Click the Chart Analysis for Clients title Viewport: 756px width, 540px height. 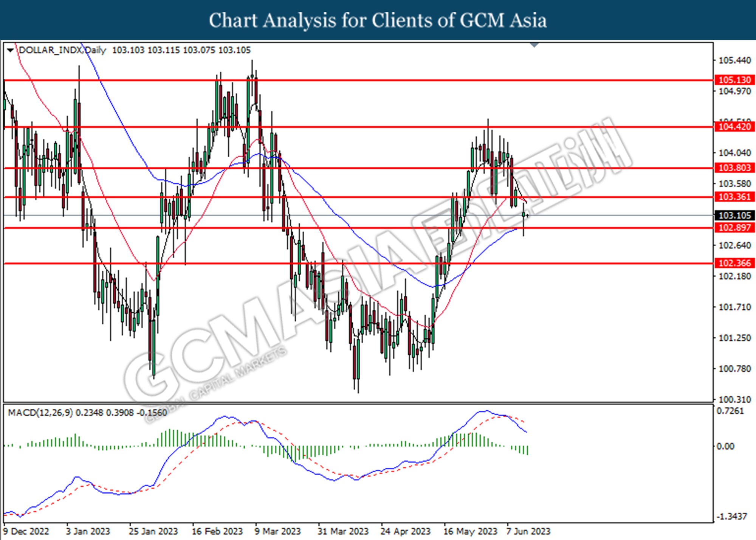378,20
